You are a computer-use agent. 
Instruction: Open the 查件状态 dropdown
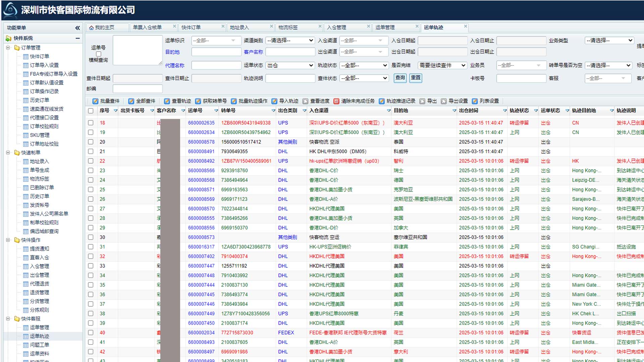point(364,78)
